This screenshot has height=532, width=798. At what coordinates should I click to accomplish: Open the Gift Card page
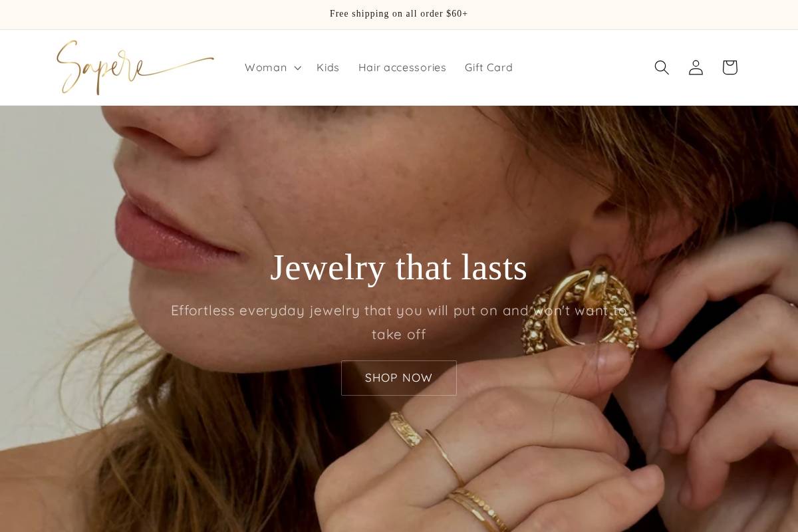pos(489,67)
